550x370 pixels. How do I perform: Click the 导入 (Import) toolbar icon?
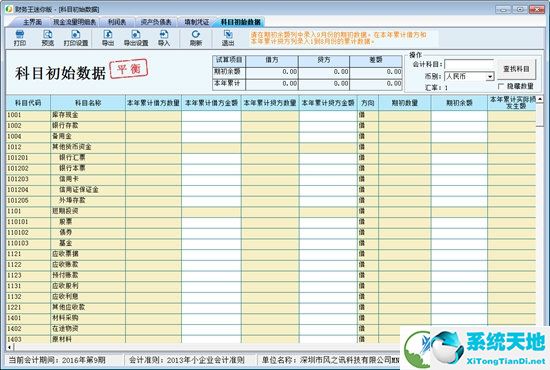click(x=164, y=38)
